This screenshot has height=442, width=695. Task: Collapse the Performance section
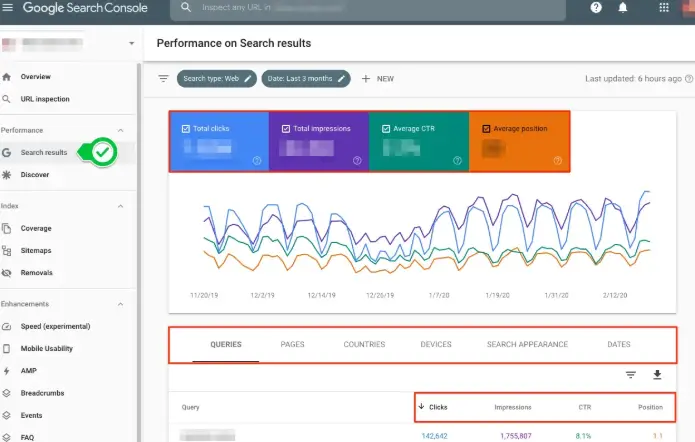point(121,130)
